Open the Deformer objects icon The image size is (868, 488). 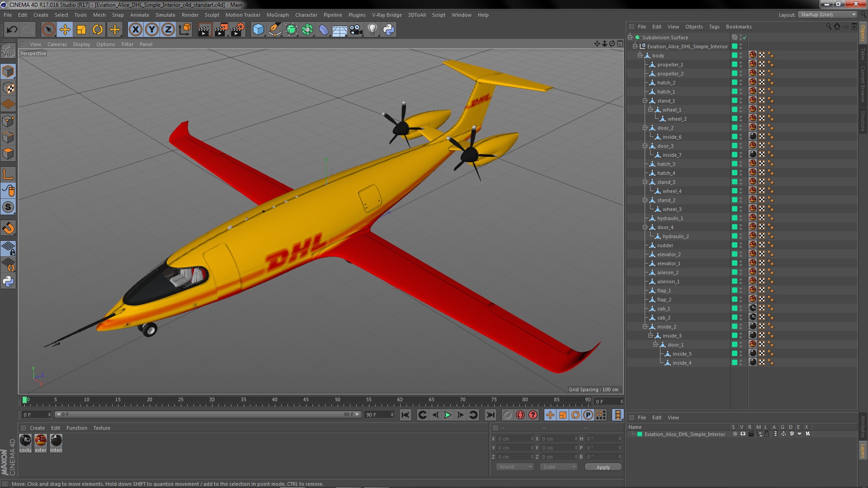point(324,30)
